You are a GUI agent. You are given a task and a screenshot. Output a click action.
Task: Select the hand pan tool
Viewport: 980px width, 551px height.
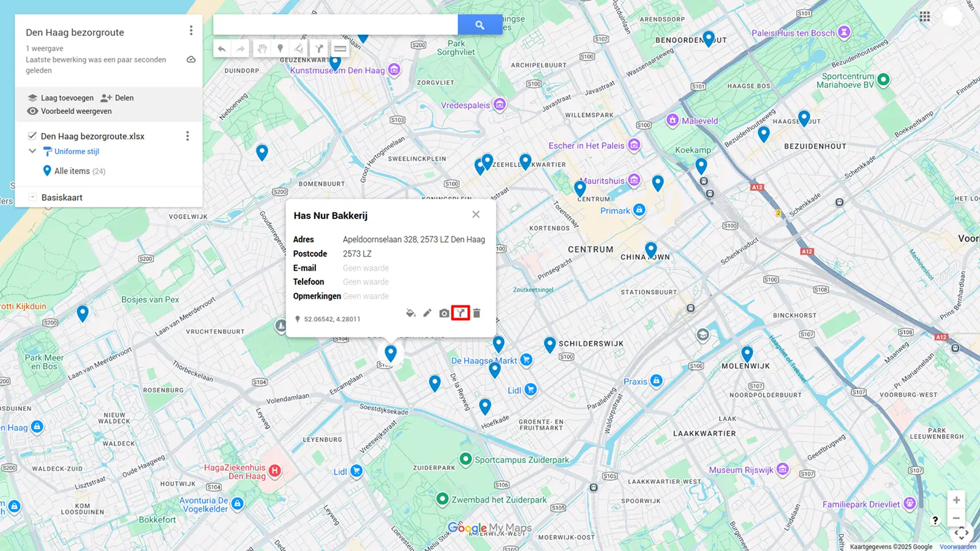pos(262,48)
